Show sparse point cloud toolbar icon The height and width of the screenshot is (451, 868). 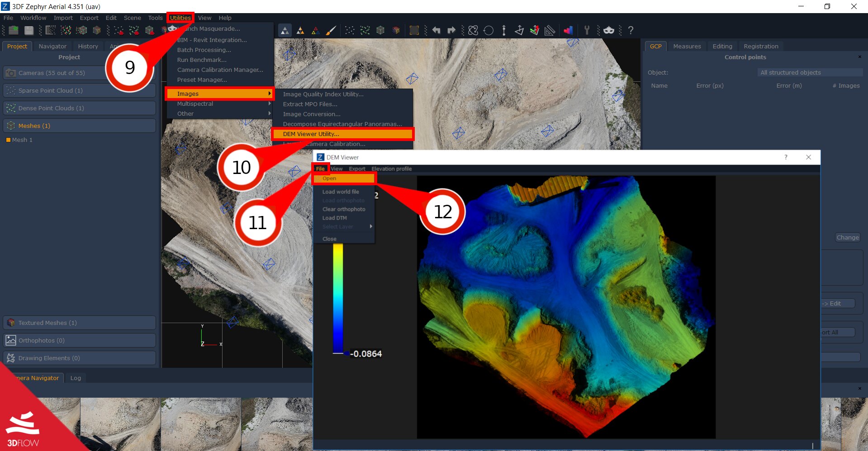pyautogui.click(x=350, y=30)
